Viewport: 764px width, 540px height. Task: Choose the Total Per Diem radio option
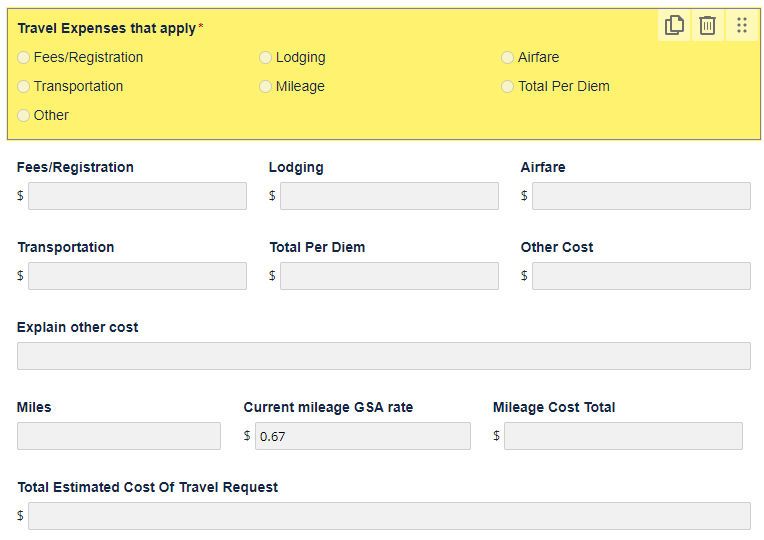pos(508,87)
